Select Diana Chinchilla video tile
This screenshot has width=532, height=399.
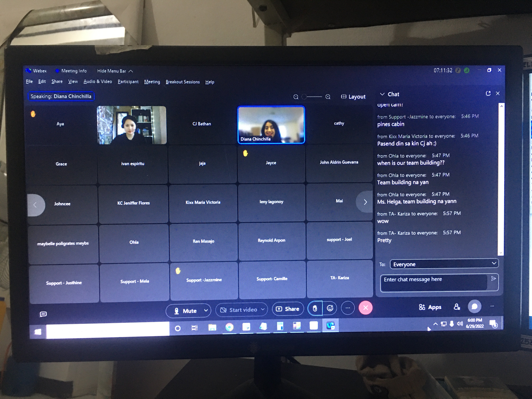[271, 125]
